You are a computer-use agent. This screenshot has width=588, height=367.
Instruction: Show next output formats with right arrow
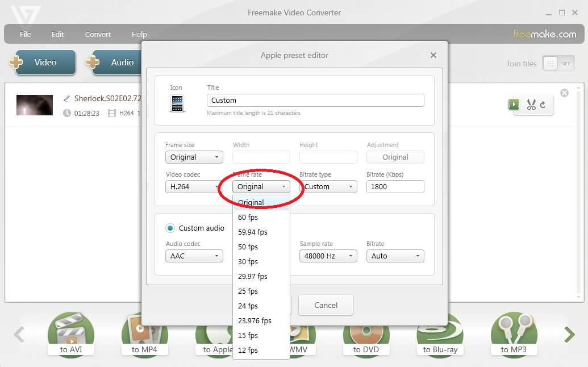(x=569, y=335)
